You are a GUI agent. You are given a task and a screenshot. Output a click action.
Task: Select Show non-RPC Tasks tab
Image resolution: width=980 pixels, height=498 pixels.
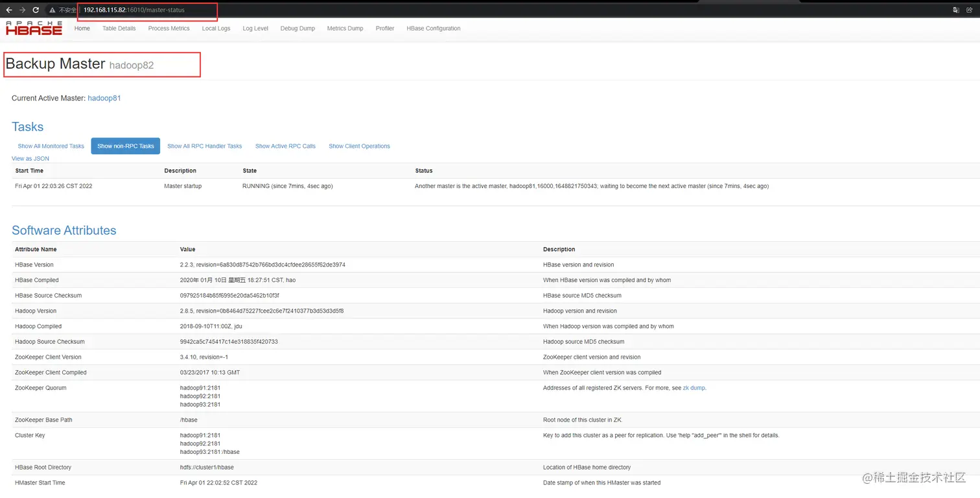(126, 146)
